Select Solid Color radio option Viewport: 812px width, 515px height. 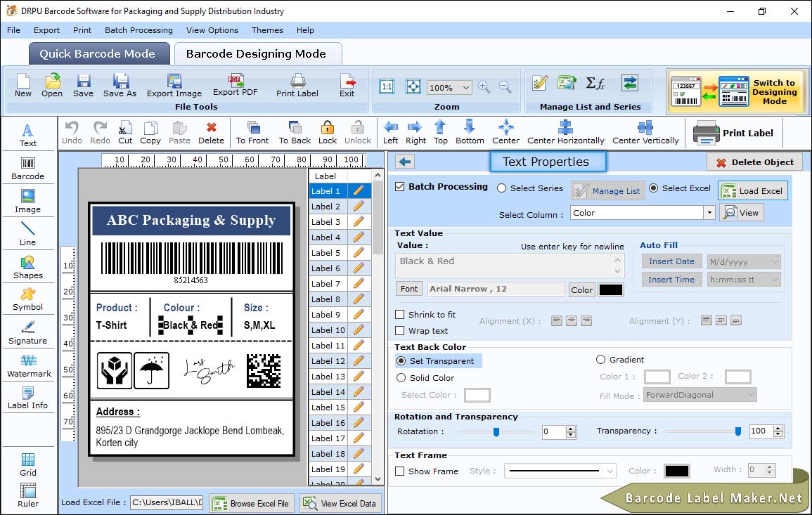click(x=401, y=378)
